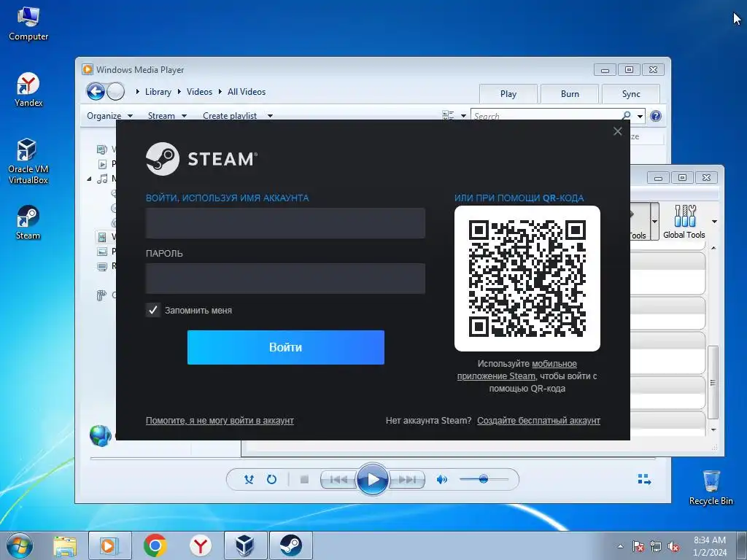This screenshot has width=747, height=560.
Task: Switch to Now Playing view icon
Action: [644, 480]
